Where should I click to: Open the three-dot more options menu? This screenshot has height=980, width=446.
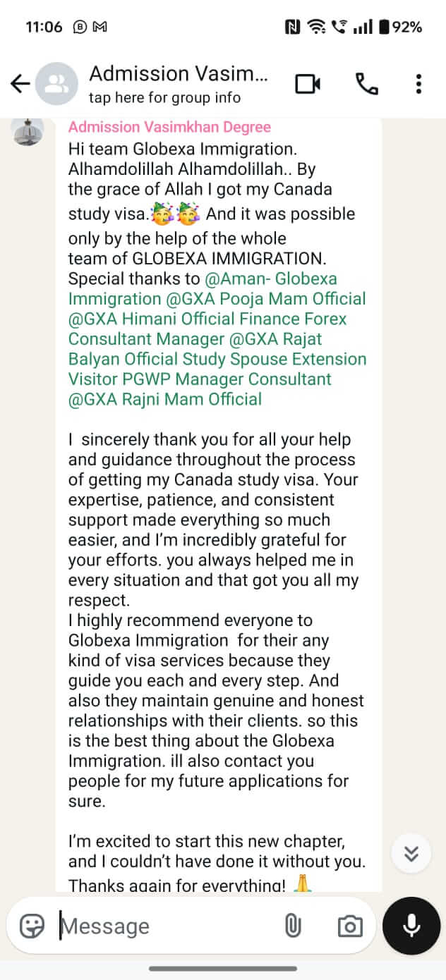tap(418, 85)
